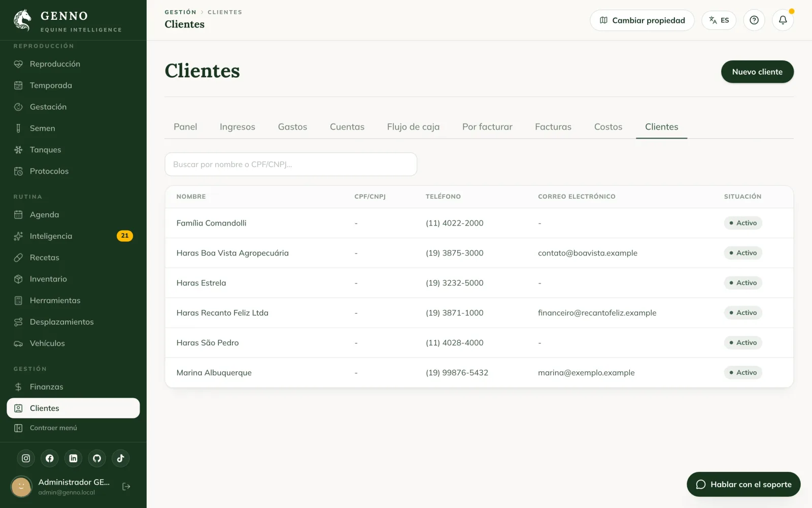The image size is (812, 508).
Task: Switch to the Flujo de caja tab
Action: click(413, 127)
